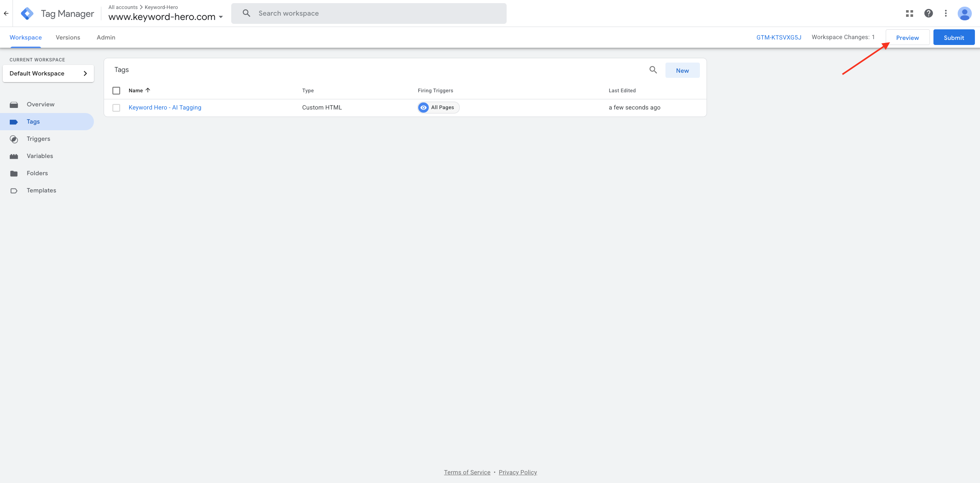Image resolution: width=980 pixels, height=483 pixels.
Task: Click the back arrow icon
Action: 6,13
